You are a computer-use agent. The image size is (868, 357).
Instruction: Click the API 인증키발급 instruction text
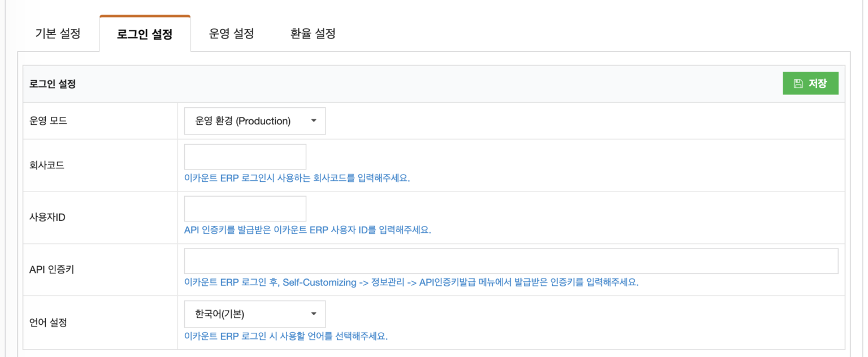pos(411,282)
